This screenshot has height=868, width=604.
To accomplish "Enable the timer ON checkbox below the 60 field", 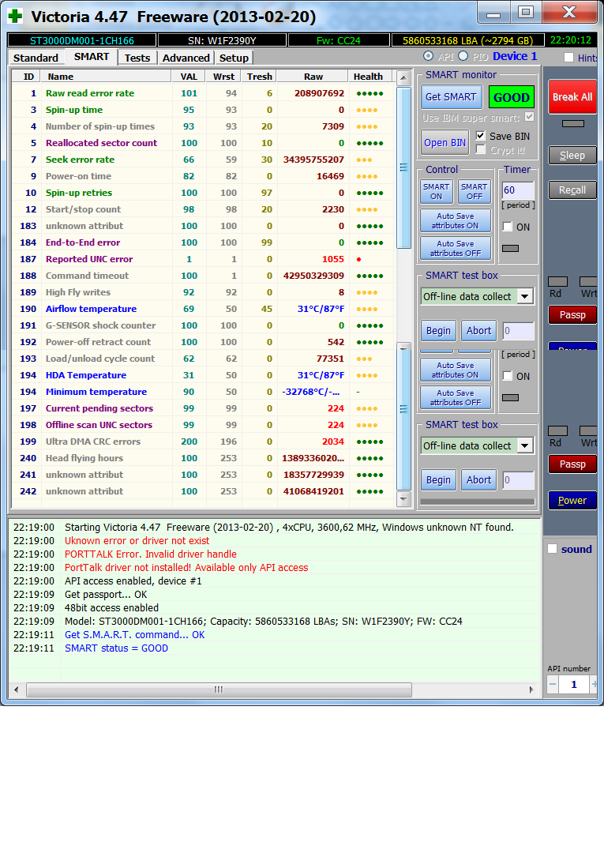I will (x=507, y=227).
